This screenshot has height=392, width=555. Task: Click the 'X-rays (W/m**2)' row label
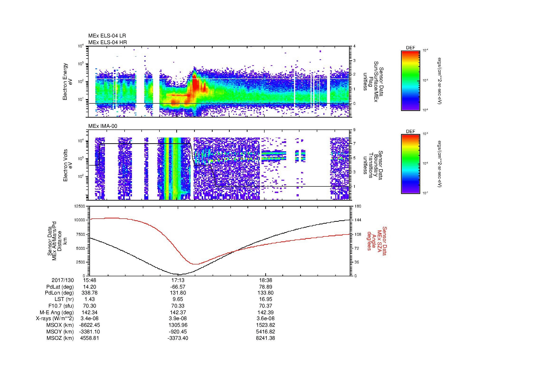[55, 318]
